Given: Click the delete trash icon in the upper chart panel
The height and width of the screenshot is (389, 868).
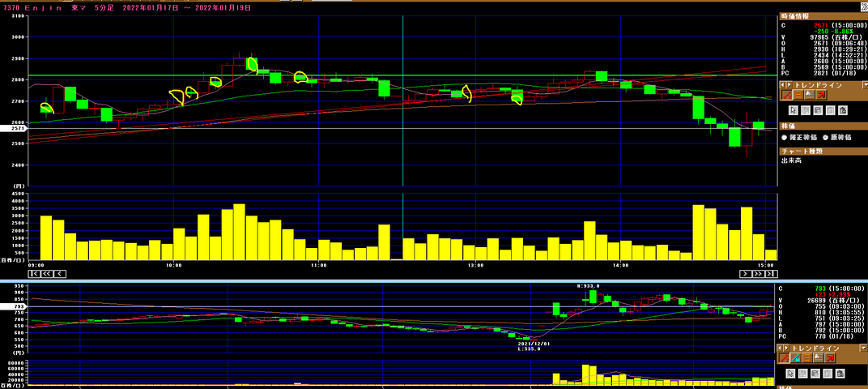Looking at the screenshot, I should (x=831, y=110).
